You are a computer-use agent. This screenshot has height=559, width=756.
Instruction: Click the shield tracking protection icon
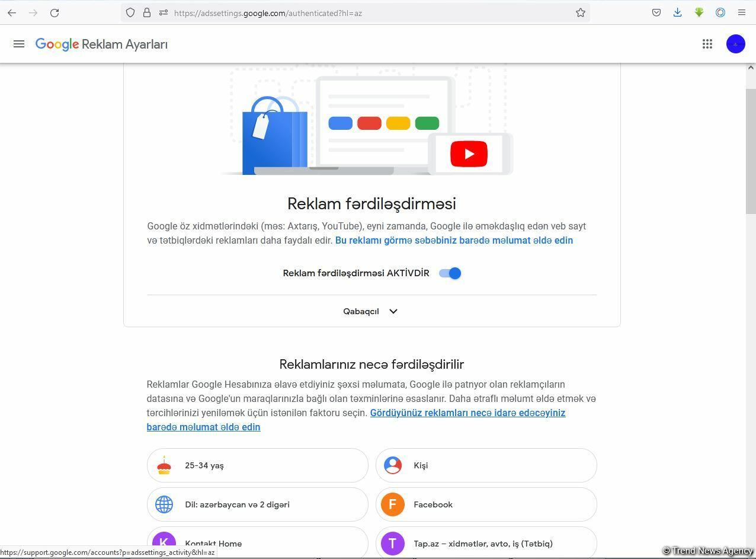coord(130,12)
